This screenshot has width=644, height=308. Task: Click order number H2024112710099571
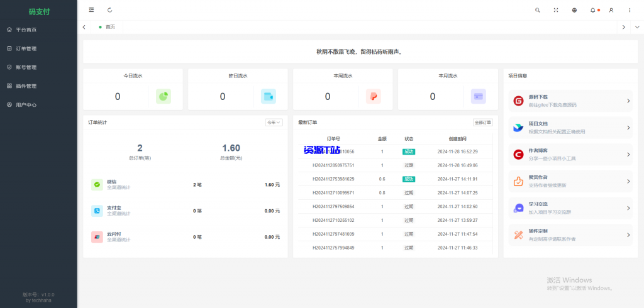coord(333,192)
